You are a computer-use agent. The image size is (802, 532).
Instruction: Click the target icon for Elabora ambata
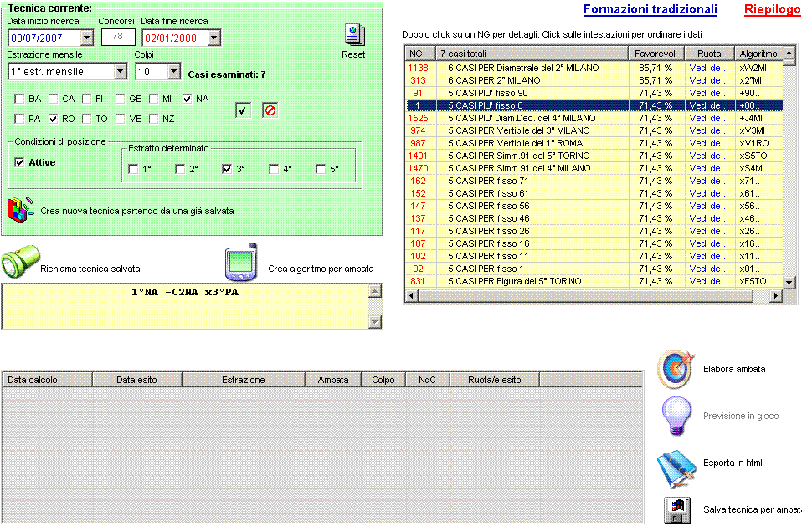pyautogui.click(x=676, y=369)
